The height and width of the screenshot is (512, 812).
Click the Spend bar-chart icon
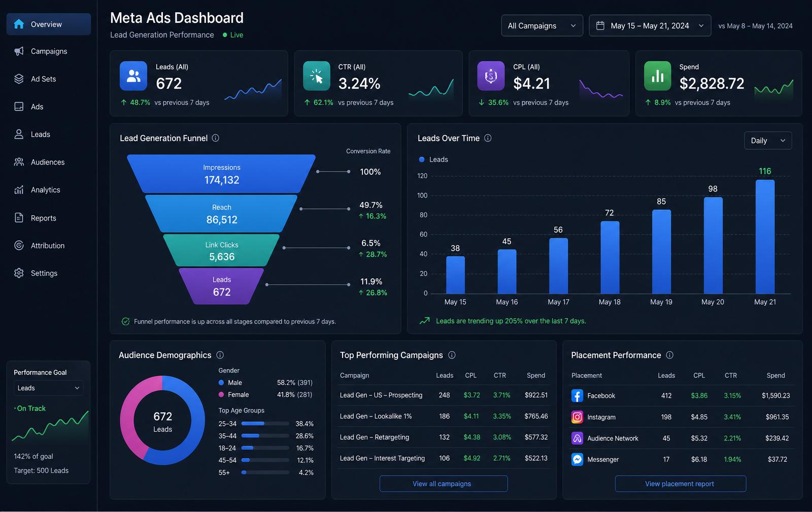click(658, 76)
